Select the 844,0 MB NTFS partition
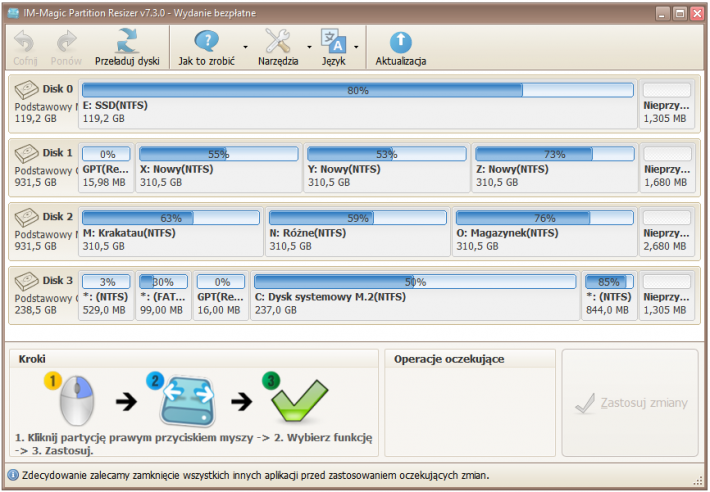Screen dimensions: 710x492 point(609,296)
